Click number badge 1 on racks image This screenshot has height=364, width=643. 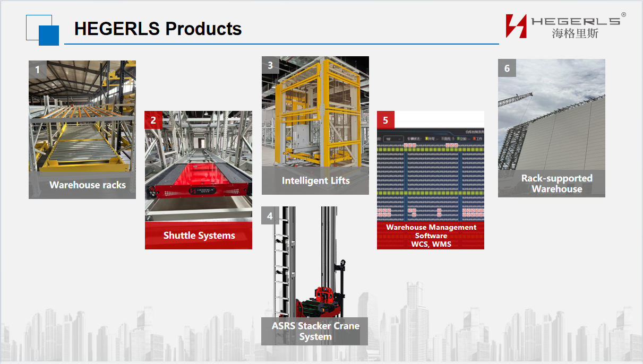click(x=38, y=70)
